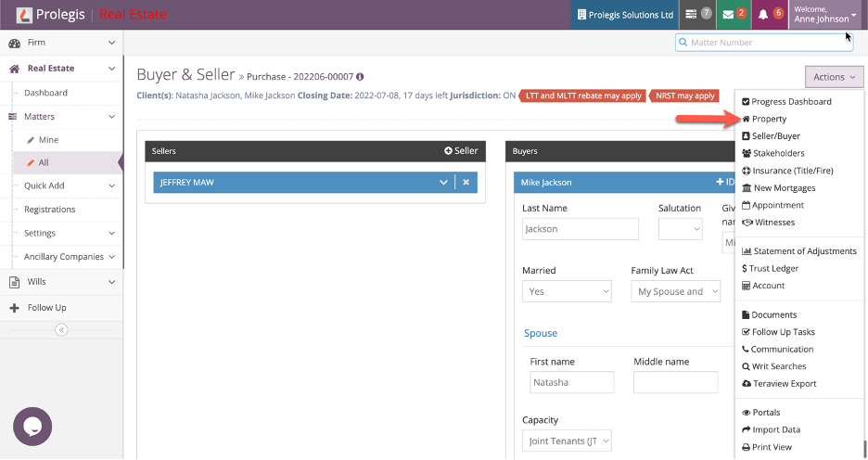Click the matter info icon beside title
Image resolution: width=868 pixels, height=460 pixels.
360,77
